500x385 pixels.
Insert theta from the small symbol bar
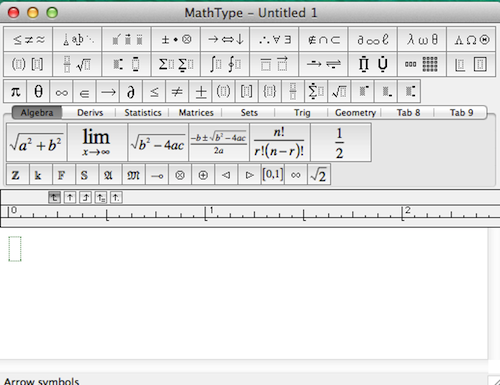tap(38, 91)
